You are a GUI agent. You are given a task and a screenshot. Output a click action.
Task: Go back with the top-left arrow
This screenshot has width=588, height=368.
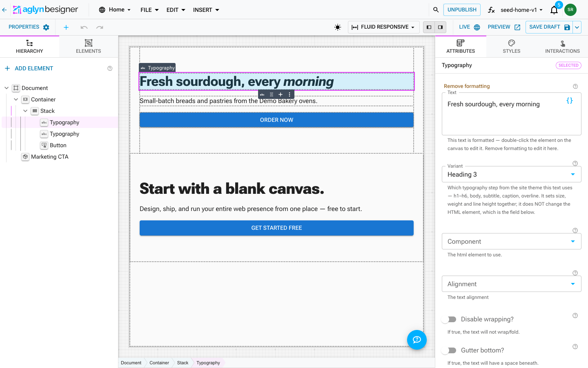tap(4, 10)
